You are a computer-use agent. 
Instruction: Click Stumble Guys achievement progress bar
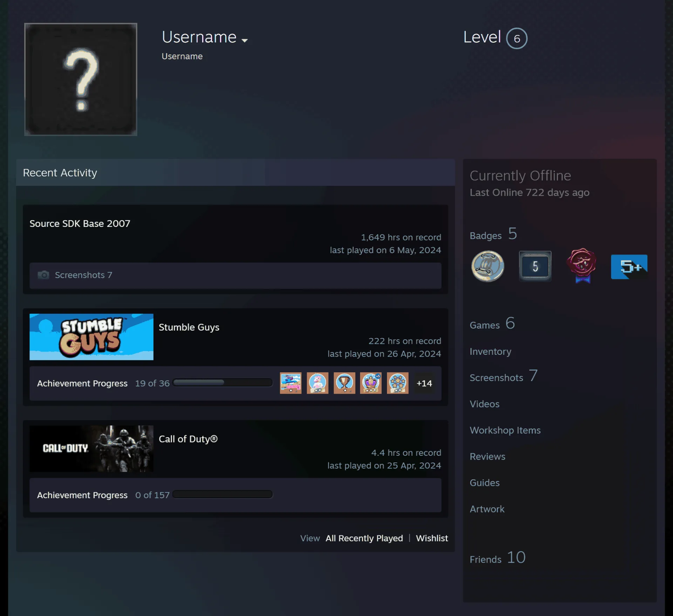[223, 383]
